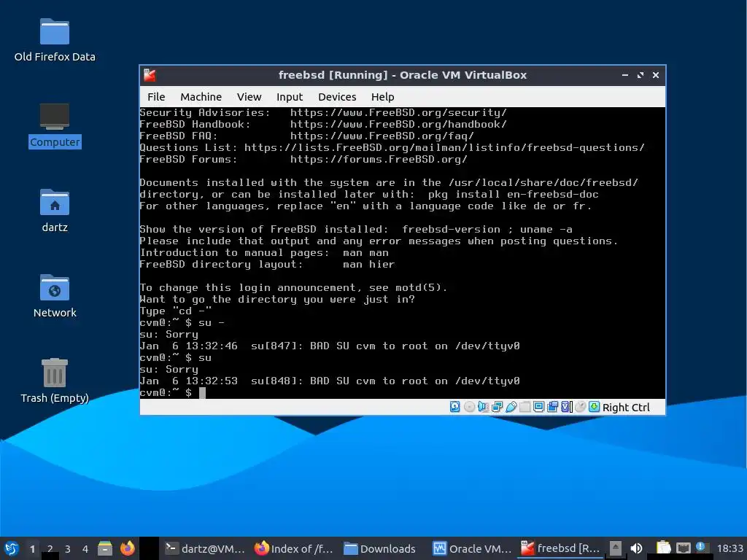Switch to the dartz@VM terminal window
This screenshot has height=560, width=747.
(205, 548)
